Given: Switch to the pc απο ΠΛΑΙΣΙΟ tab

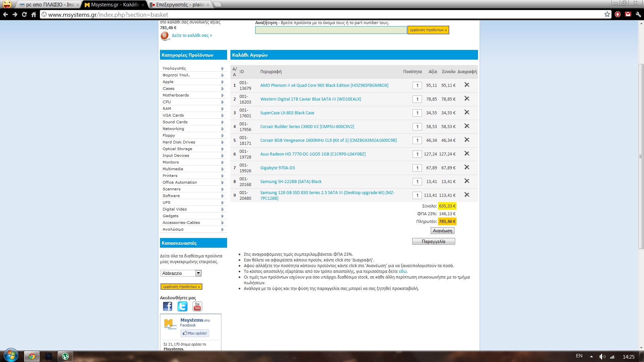Looking at the screenshot, I should [x=49, y=5].
